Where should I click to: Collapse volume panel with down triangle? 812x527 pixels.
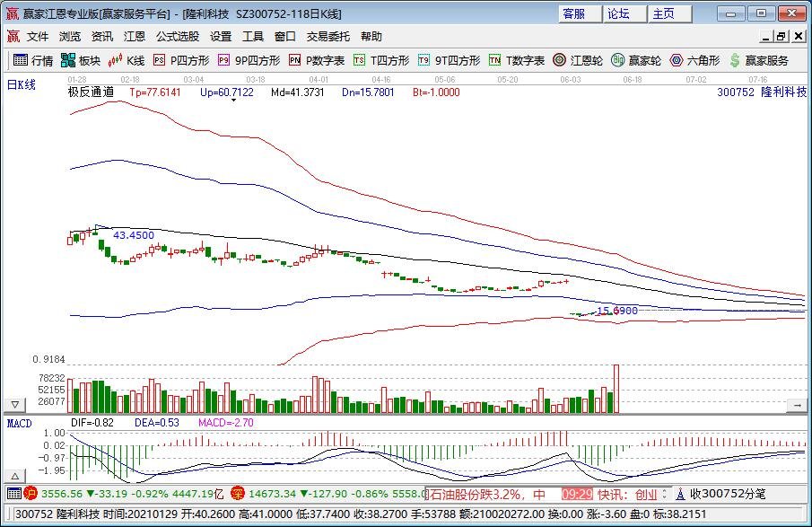point(15,405)
